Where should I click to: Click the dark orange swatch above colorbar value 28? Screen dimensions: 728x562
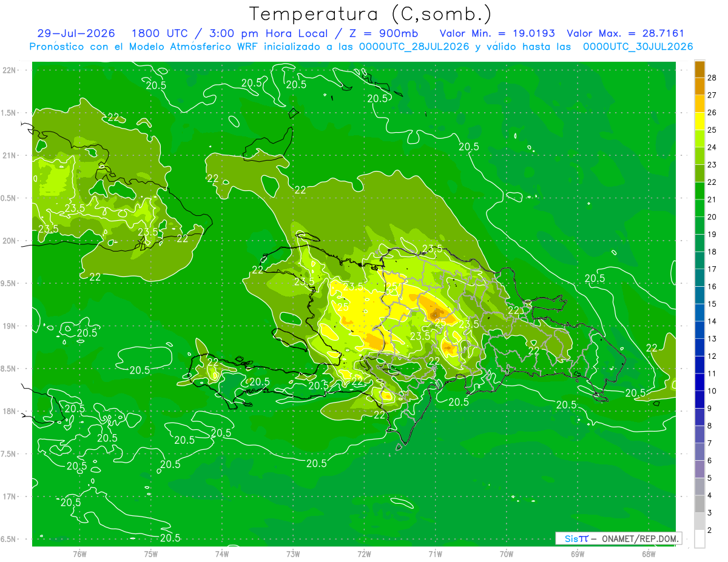[x=699, y=69]
